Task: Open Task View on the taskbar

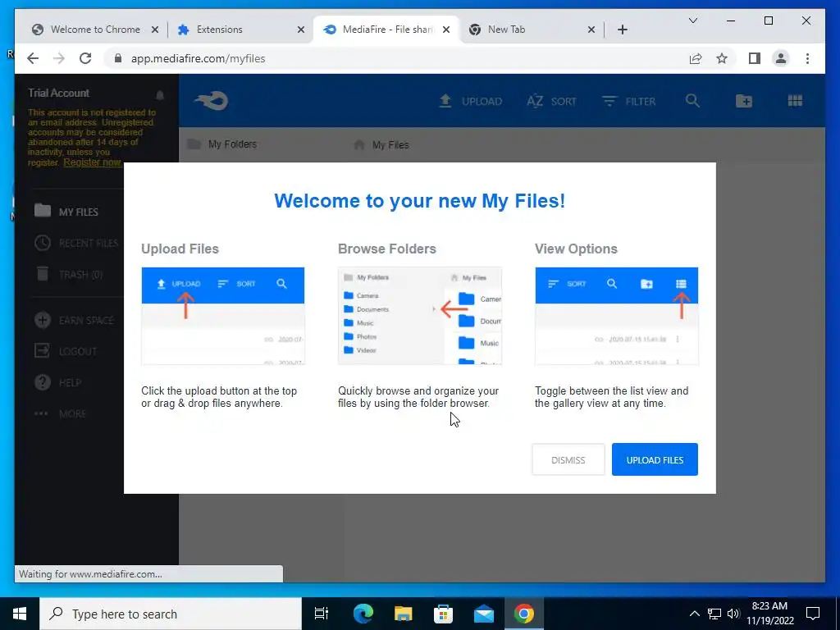Action: 322,614
